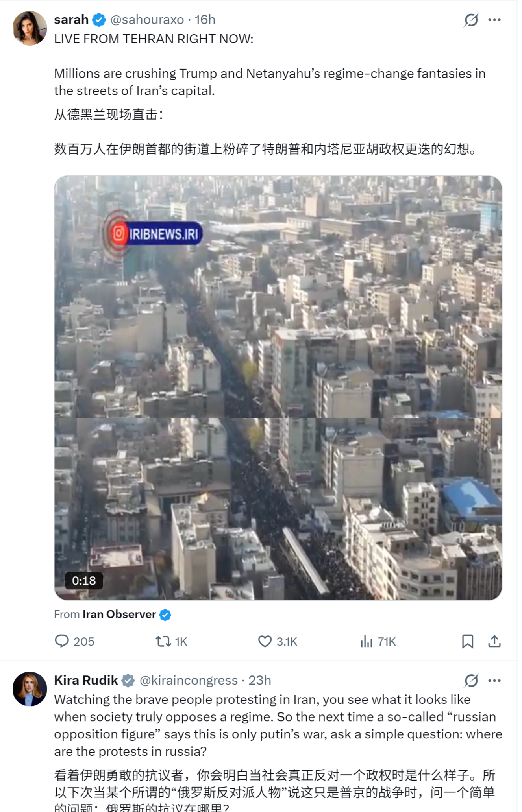522x812 pixels.
Task: View analytics showing 71K views
Action: tap(378, 641)
